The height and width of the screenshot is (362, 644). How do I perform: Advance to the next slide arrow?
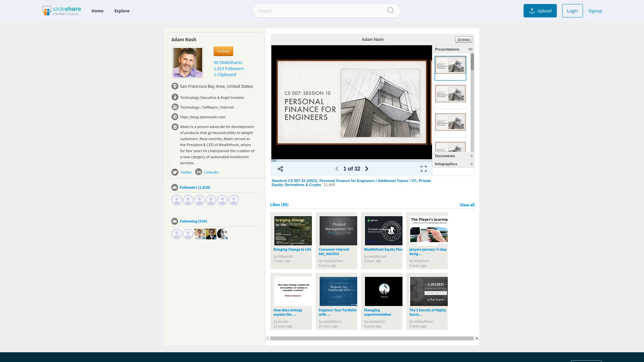[367, 169]
